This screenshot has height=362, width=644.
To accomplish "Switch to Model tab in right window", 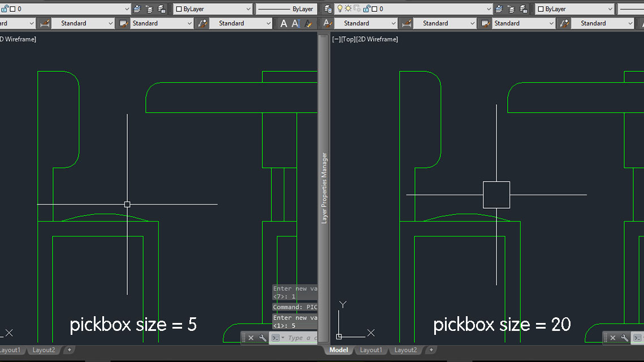I will click(x=339, y=350).
